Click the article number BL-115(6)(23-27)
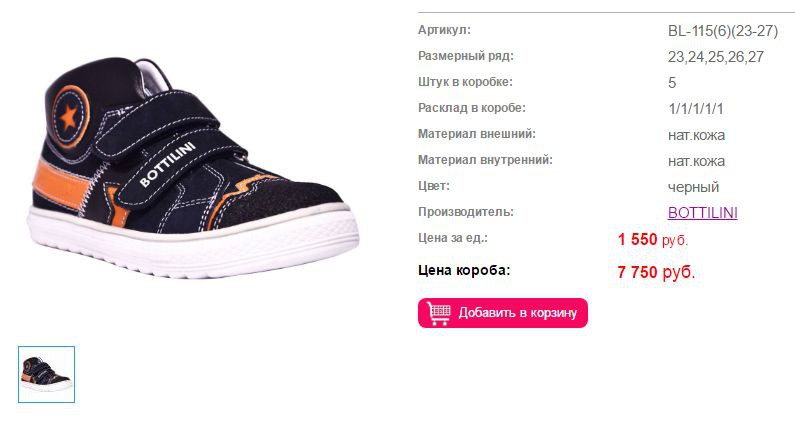The image size is (795, 428). click(722, 31)
